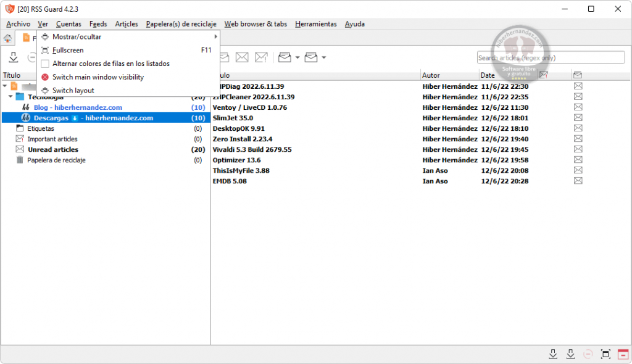Open the Web browser & tabs menu

click(x=256, y=24)
